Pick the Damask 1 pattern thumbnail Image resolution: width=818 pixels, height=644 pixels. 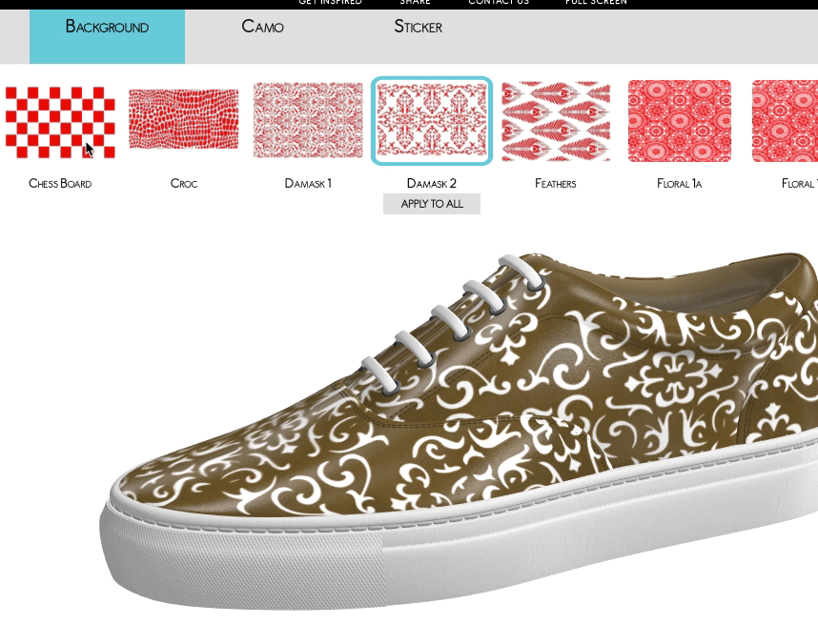pyautogui.click(x=308, y=120)
